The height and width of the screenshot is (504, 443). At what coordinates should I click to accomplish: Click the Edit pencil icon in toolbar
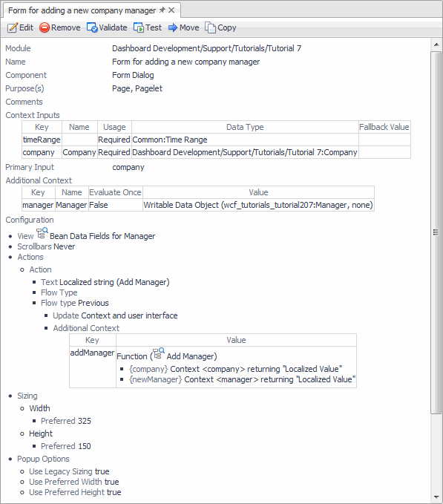pos(12,27)
